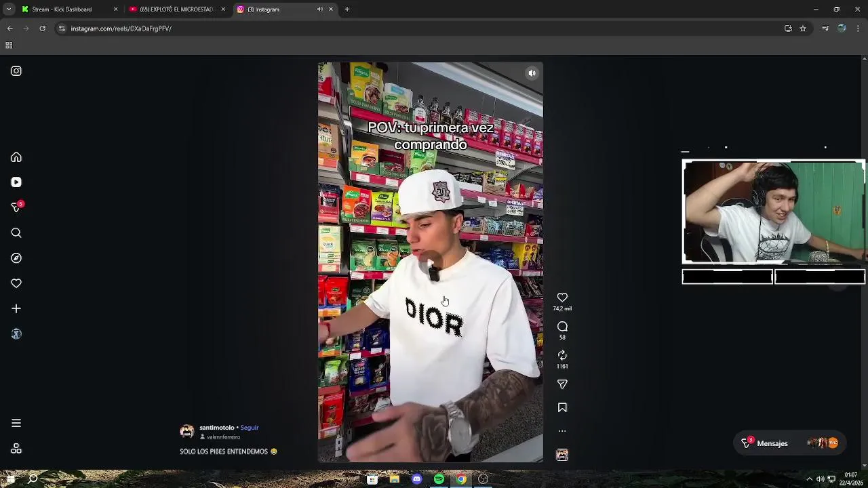Open Chrome media controls icon
The height and width of the screenshot is (488, 868).
(x=825, y=28)
